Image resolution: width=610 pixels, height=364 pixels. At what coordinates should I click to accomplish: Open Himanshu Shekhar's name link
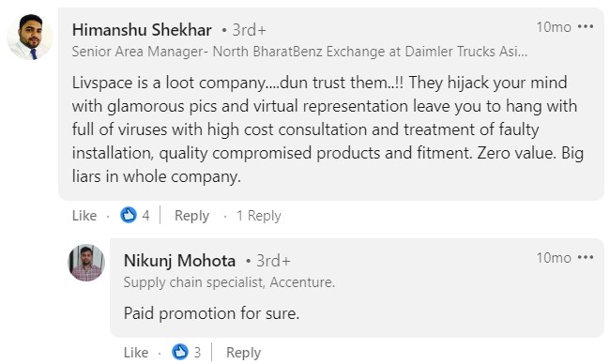(x=142, y=30)
